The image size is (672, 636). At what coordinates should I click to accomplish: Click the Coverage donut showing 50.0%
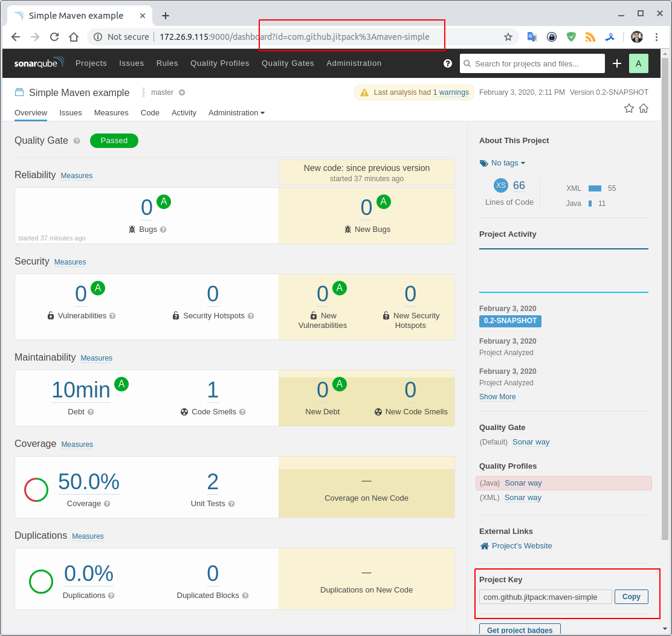pyautogui.click(x=36, y=490)
